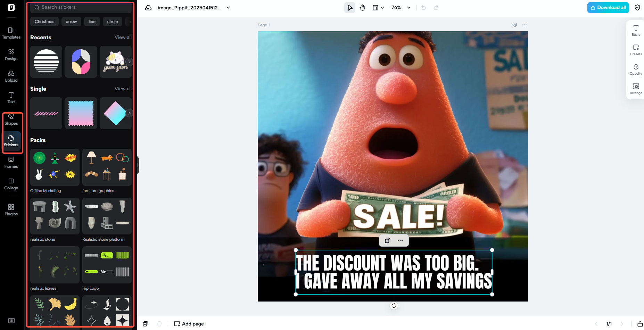Screen dimensions: 644x330
Task: Duplicate the selected text via floating toolbar
Action: (x=388, y=240)
